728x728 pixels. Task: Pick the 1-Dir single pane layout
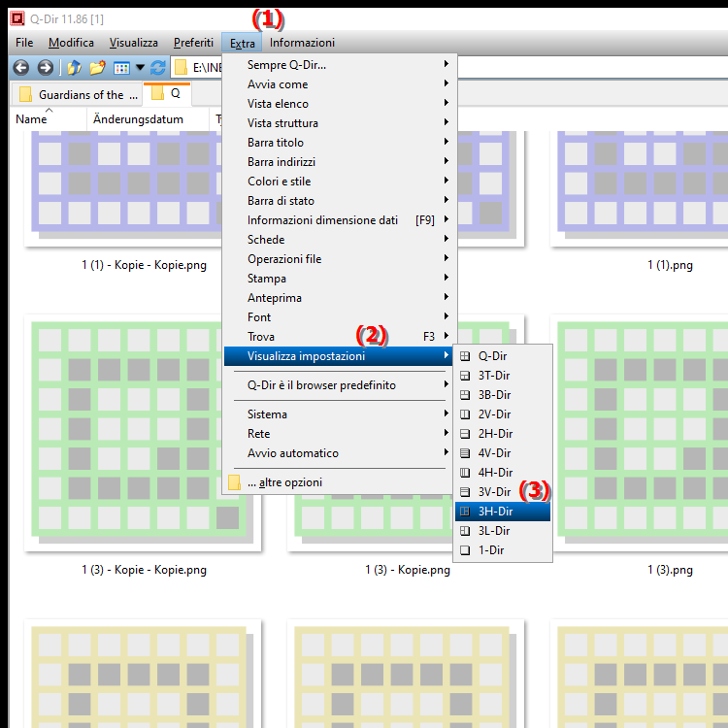click(491, 550)
